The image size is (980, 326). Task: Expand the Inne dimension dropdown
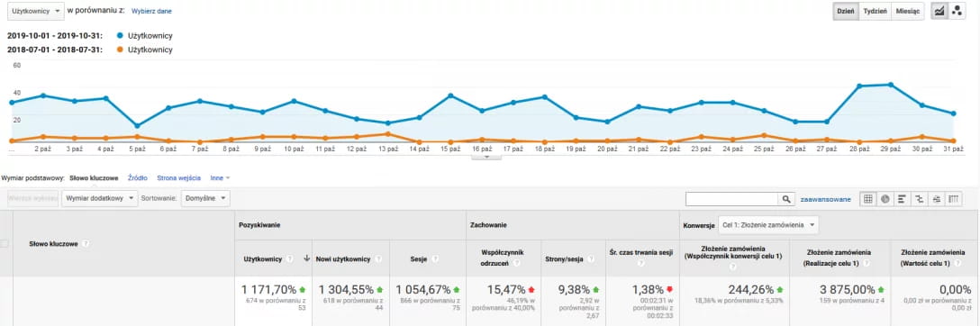pos(220,178)
